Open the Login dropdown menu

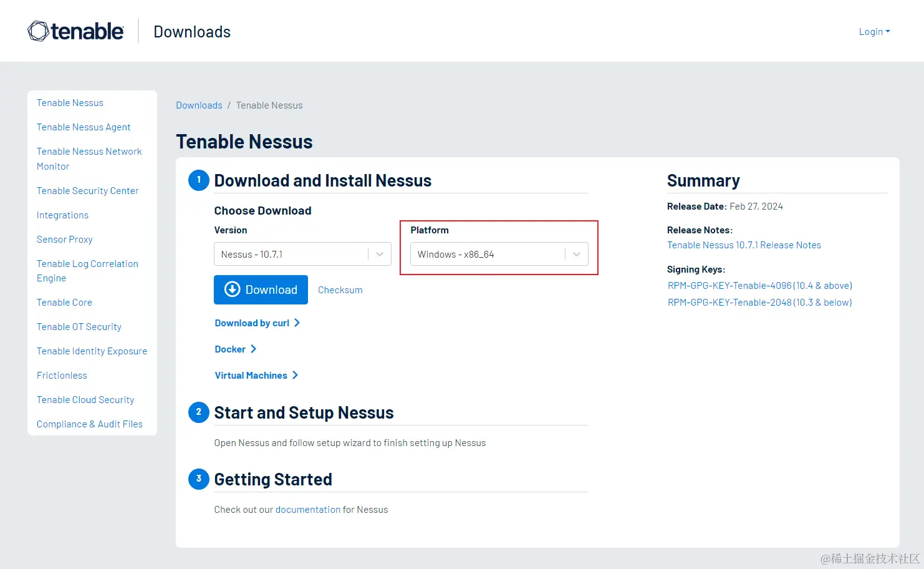tap(874, 32)
